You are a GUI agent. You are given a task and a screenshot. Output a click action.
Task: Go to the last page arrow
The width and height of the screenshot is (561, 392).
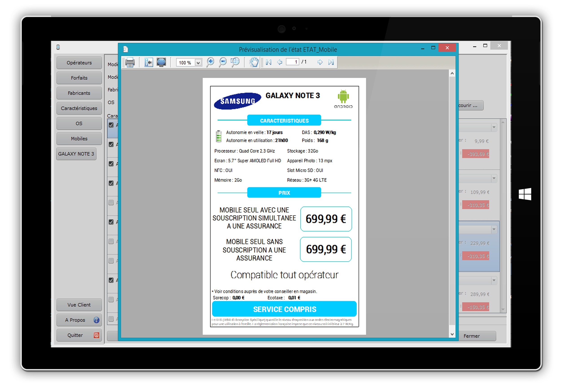(x=331, y=62)
